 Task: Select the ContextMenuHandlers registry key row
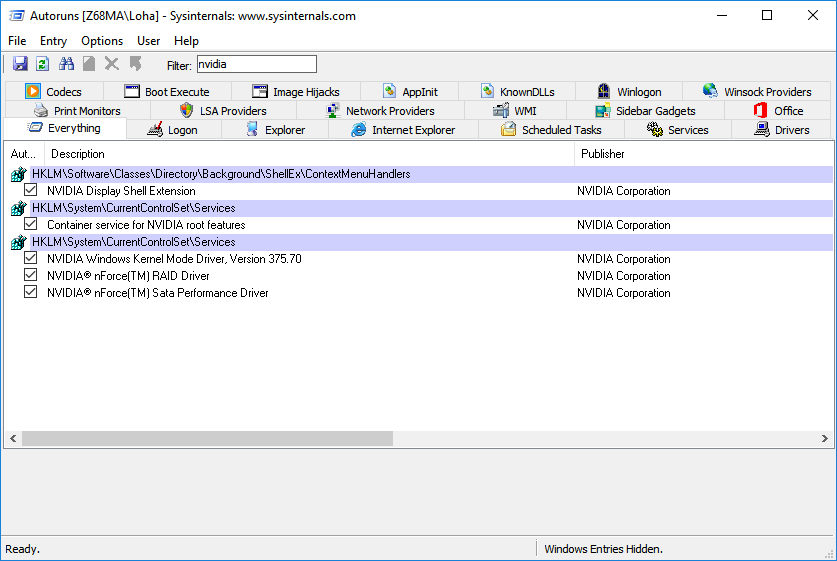click(418, 174)
